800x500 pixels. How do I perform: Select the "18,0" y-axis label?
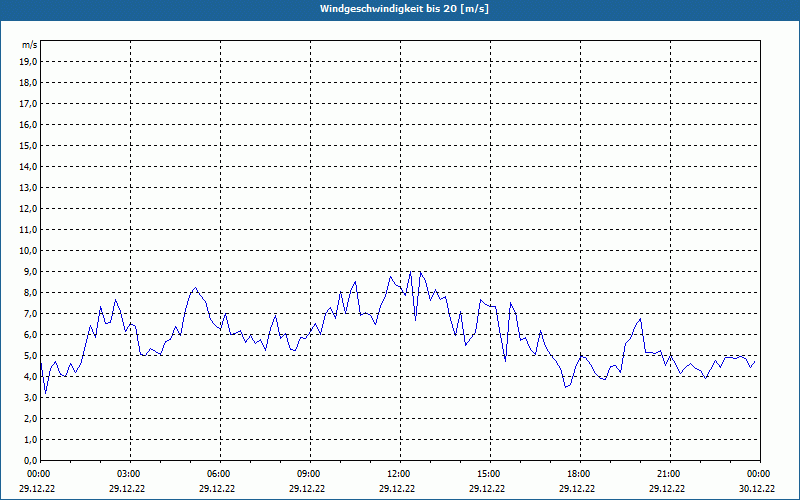pyautogui.click(x=29, y=83)
